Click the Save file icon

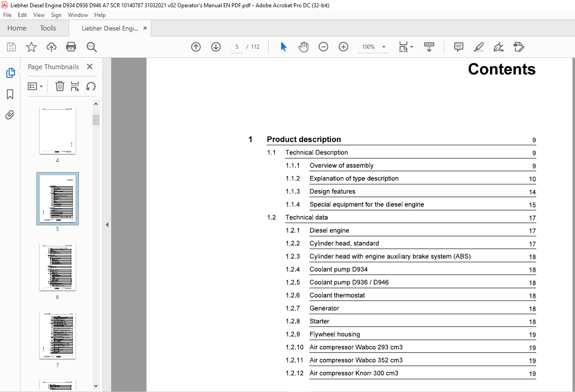[11, 47]
